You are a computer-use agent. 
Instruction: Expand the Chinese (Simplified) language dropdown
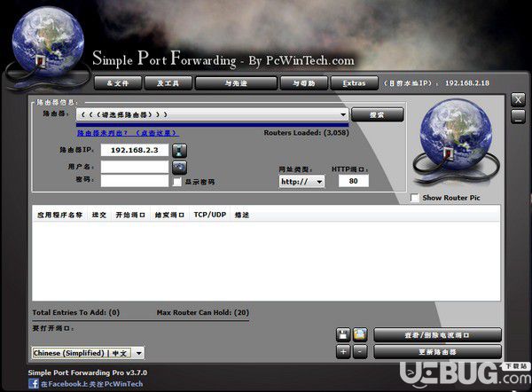139,353
